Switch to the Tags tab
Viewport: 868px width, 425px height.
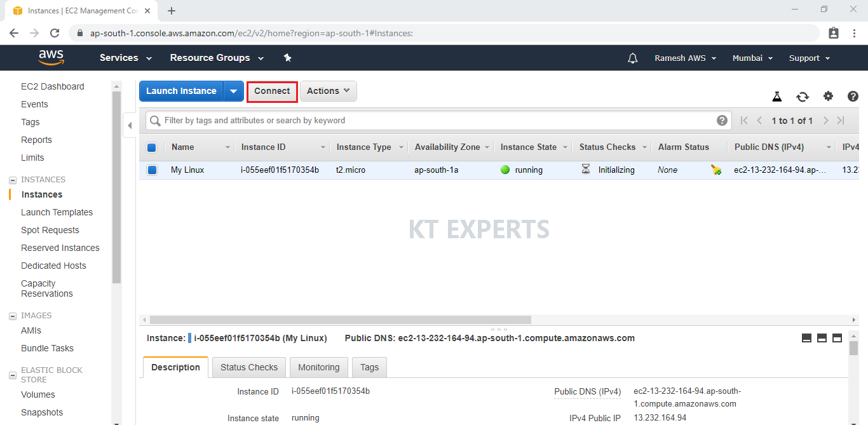369,367
